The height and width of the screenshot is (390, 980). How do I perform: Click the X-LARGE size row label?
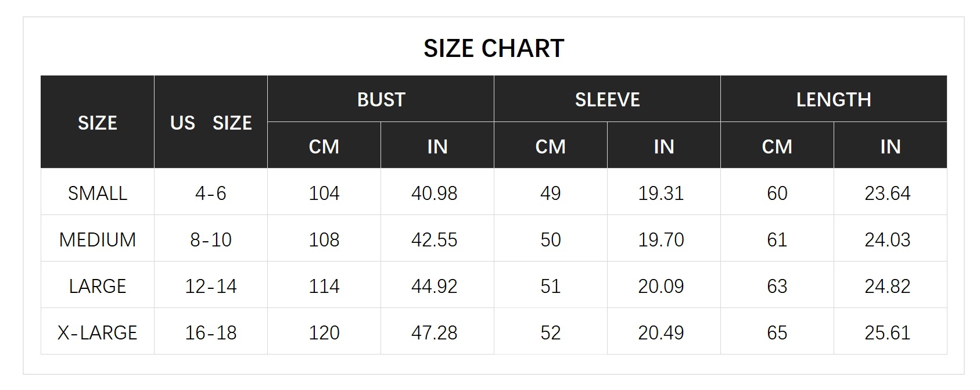click(x=98, y=332)
